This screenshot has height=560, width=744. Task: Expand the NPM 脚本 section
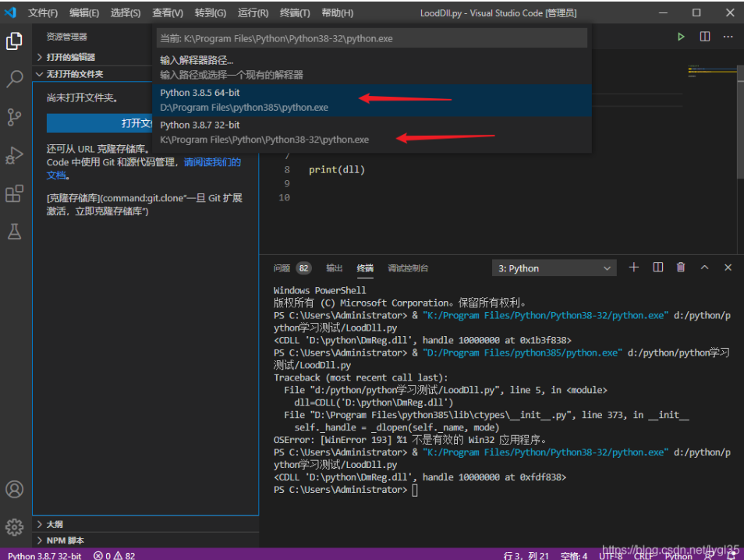(146, 540)
